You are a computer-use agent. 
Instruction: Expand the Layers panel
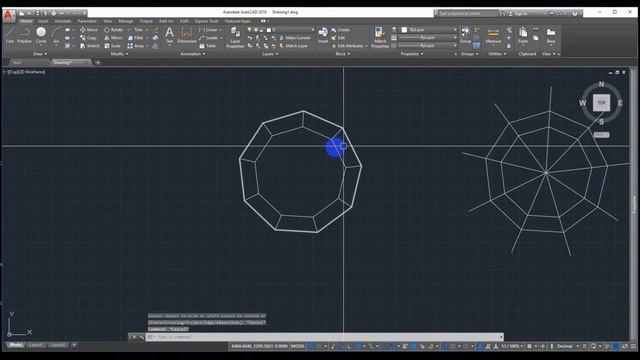270,54
